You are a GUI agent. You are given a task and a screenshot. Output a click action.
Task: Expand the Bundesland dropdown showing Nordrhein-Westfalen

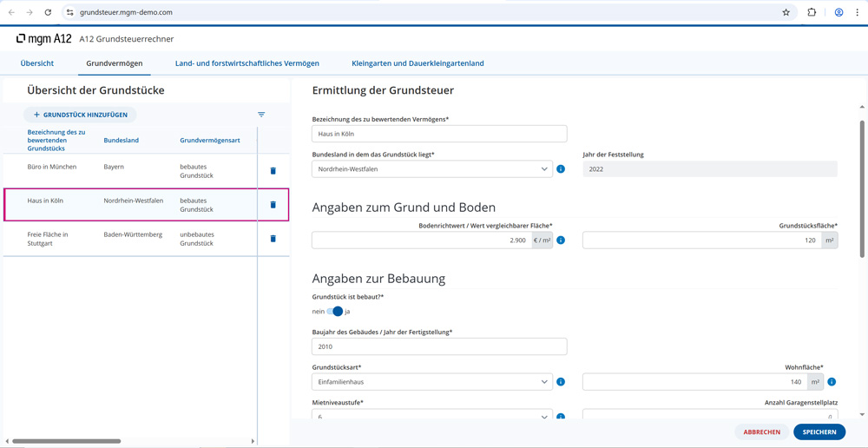tap(431, 169)
